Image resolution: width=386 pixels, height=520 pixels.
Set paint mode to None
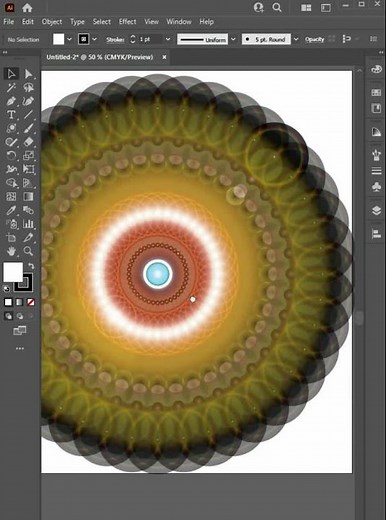[31, 302]
